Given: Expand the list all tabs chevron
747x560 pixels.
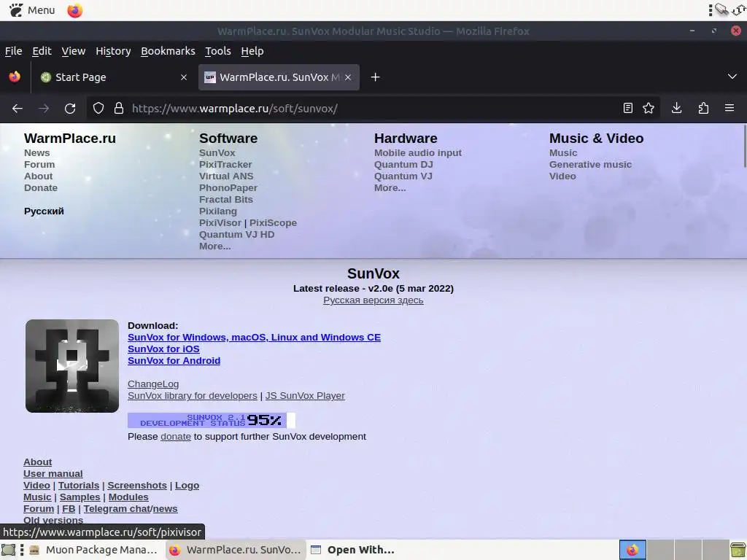Looking at the screenshot, I should click(x=732, y=77).
